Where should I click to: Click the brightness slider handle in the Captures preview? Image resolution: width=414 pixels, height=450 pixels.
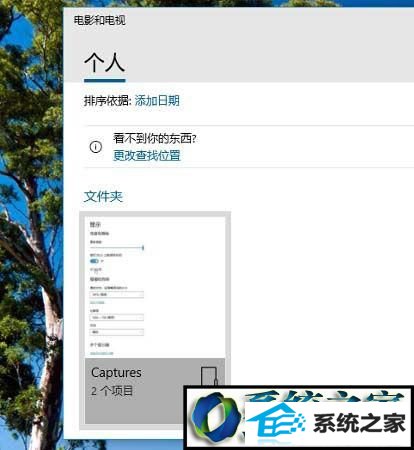(143, 248)
